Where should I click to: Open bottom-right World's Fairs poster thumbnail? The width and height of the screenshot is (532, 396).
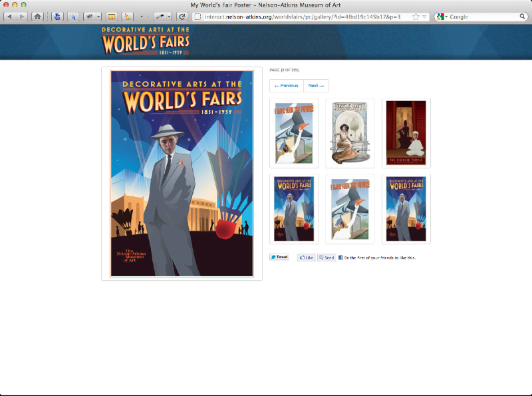click(406, 209)
